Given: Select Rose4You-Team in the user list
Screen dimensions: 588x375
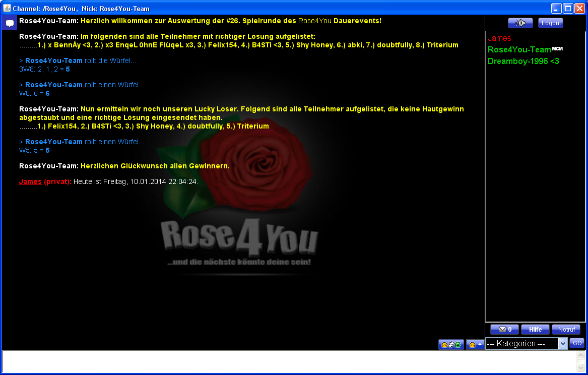Looking at the screenshot, I should point(519,50).
